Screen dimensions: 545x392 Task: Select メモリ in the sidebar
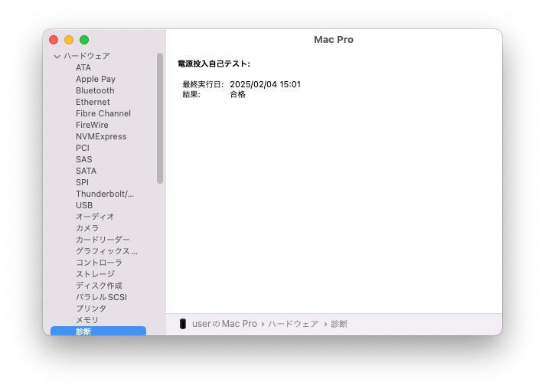click(87, 320)
